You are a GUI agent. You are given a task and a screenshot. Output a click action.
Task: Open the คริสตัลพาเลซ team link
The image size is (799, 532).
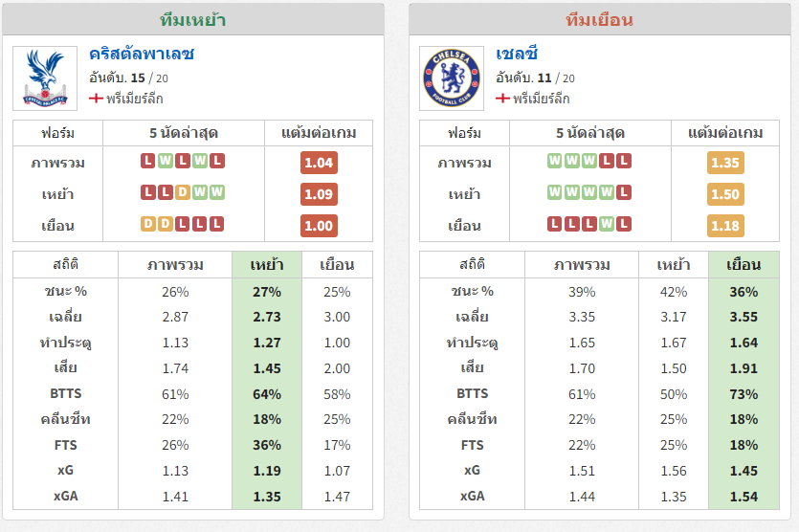(x=142, y=54)
